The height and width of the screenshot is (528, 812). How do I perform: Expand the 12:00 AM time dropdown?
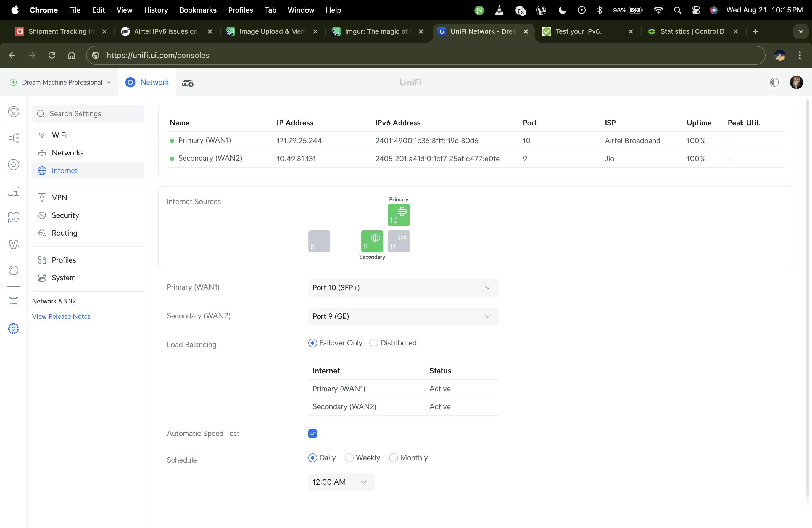[341, 482]
